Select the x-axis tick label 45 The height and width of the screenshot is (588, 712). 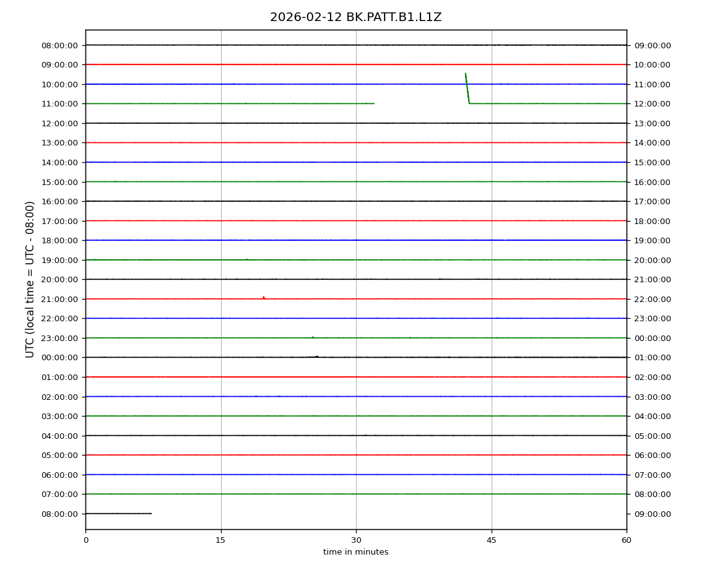[x=492, y=540]
